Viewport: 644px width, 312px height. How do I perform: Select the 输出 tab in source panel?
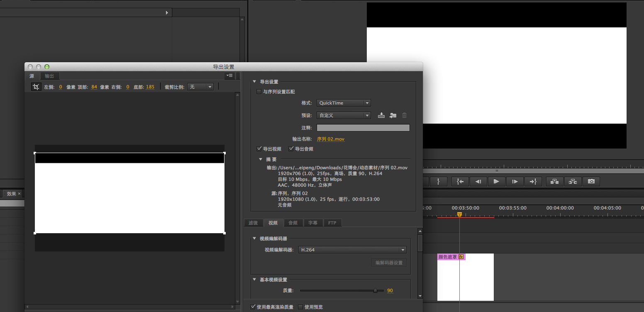[49, 76]
